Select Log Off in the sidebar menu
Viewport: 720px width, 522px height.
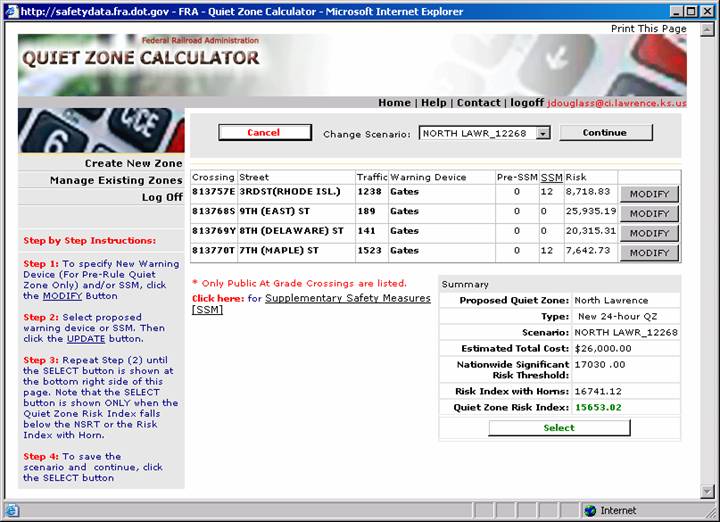[x=162, y=197]
